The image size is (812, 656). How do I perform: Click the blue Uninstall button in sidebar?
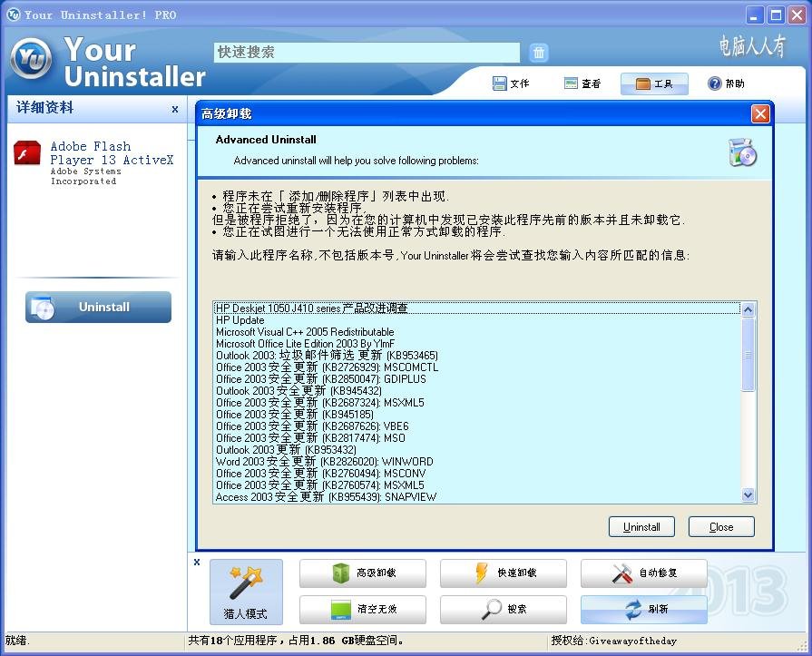click(97, 307)
